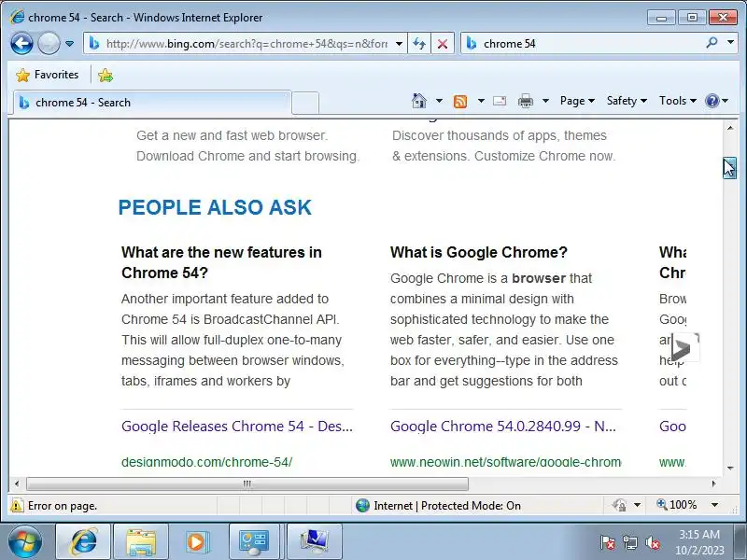Image resolution: width=747 pixels, height=560 pixels.
Task: Click the Internet Explorer title bar logo
Action: click(x=18, y=17)
